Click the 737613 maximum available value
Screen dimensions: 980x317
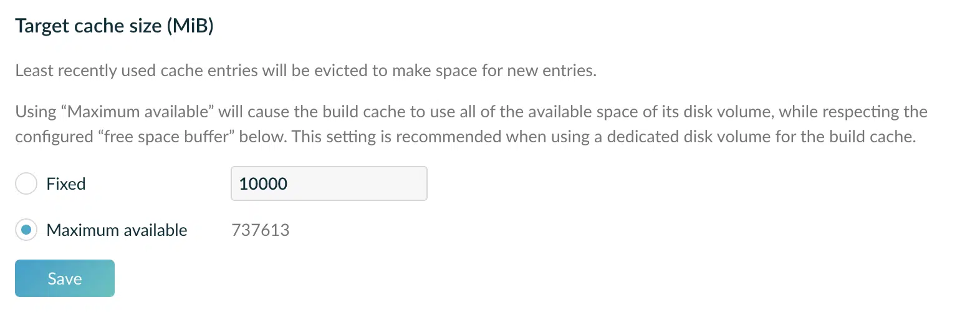pyautogui.click(x=261, y=230)
